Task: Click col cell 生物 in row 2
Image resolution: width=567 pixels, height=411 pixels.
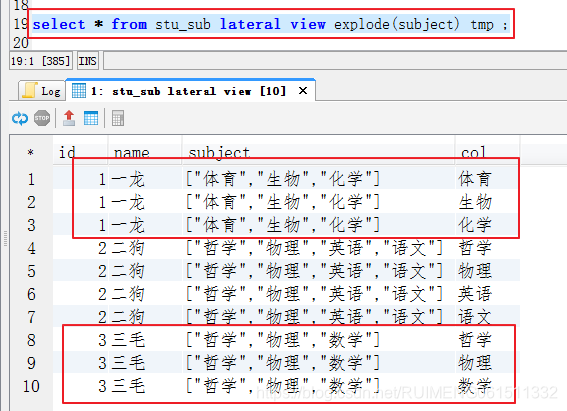Action: pyautogui.click(x=487, y=202)
